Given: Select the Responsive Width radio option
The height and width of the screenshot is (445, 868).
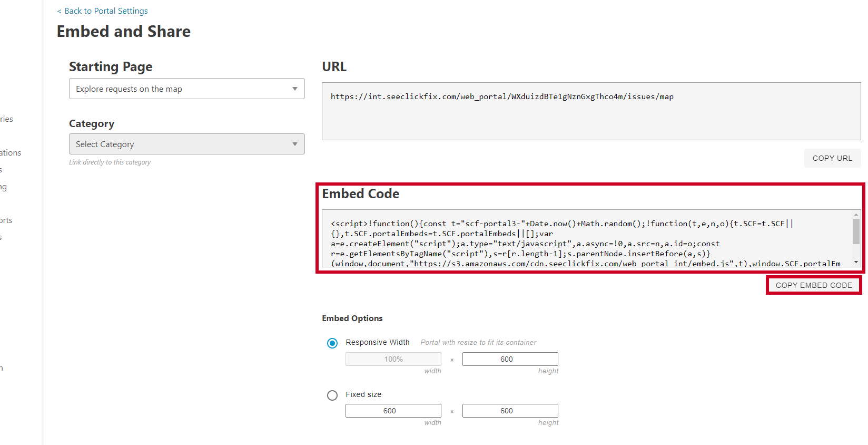Looking at the screenshot, I should pos(332,343).
